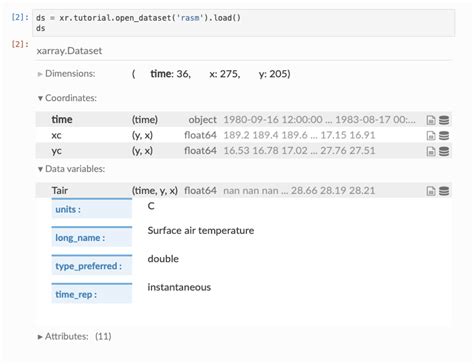Click '(time, y, x)' dims of Tair
Image resolution: width=474 pixels, height=364 pixels.
(155, 190)
